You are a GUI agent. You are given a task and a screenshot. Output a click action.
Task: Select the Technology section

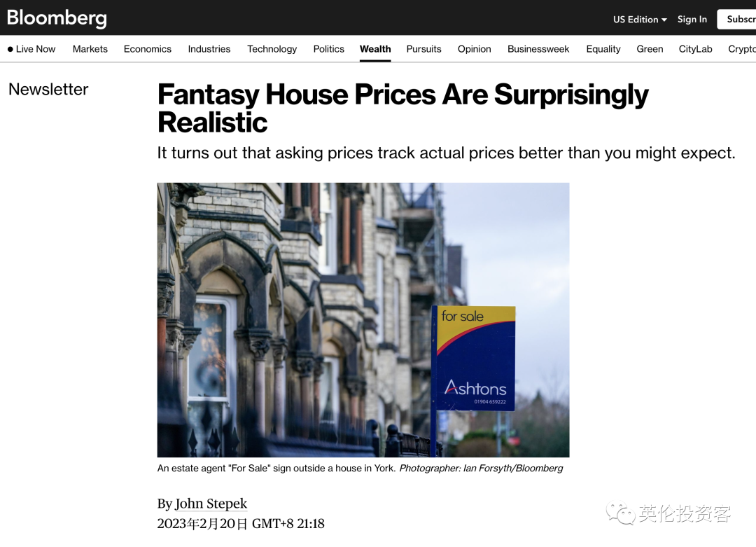272,49
